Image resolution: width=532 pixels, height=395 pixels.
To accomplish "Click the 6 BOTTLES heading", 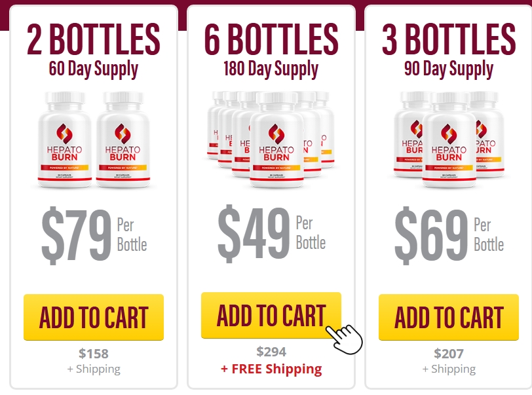I will [271, 39].
